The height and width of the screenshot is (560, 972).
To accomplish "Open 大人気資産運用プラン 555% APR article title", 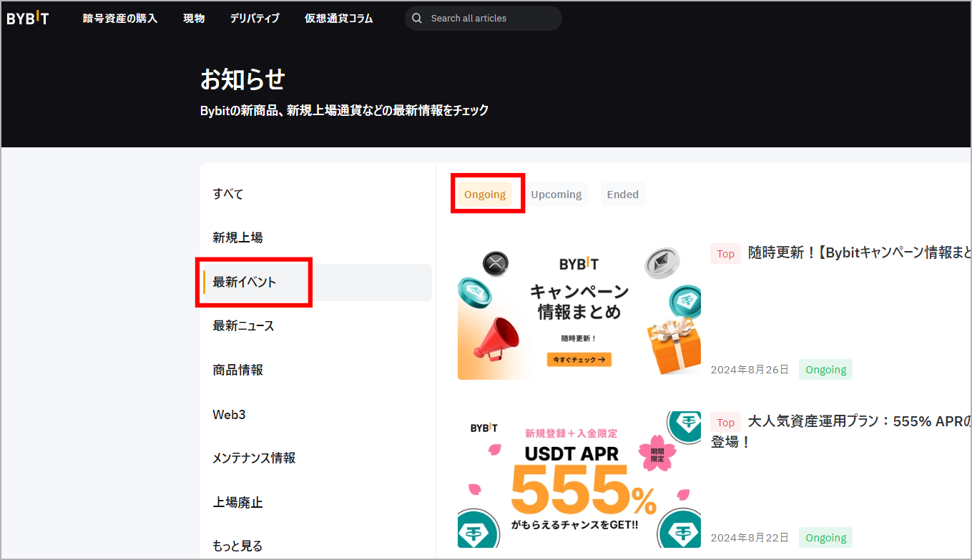I will [841, 431].
